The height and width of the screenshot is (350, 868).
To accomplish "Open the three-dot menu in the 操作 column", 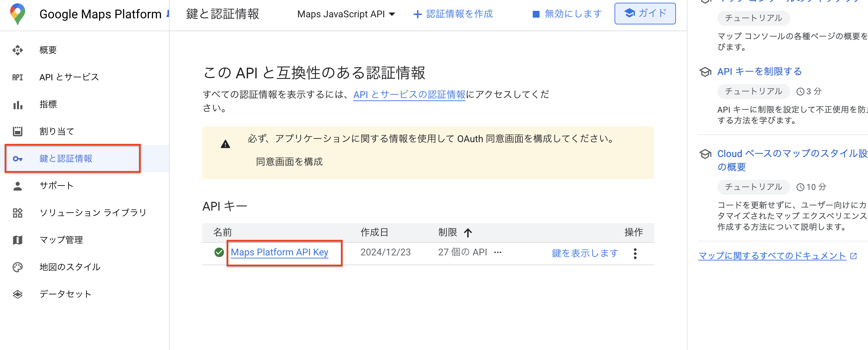I will pyautogui.click(x=635, y=253).
